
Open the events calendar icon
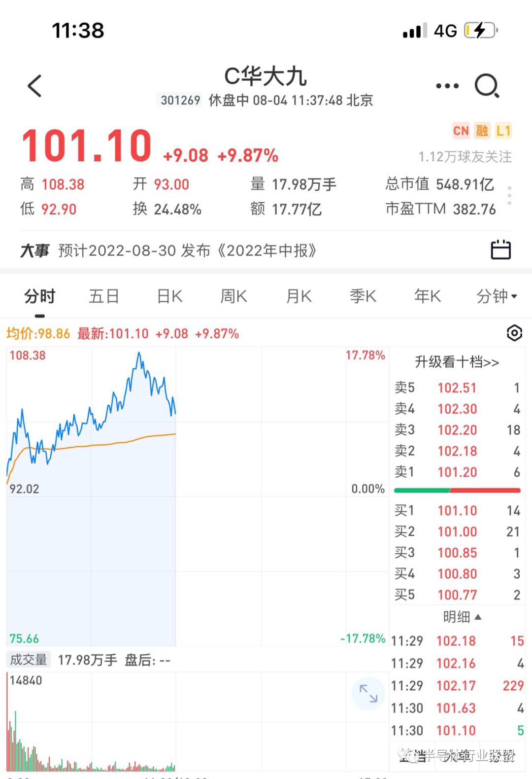pyautogui.click(x=501, y=250)
